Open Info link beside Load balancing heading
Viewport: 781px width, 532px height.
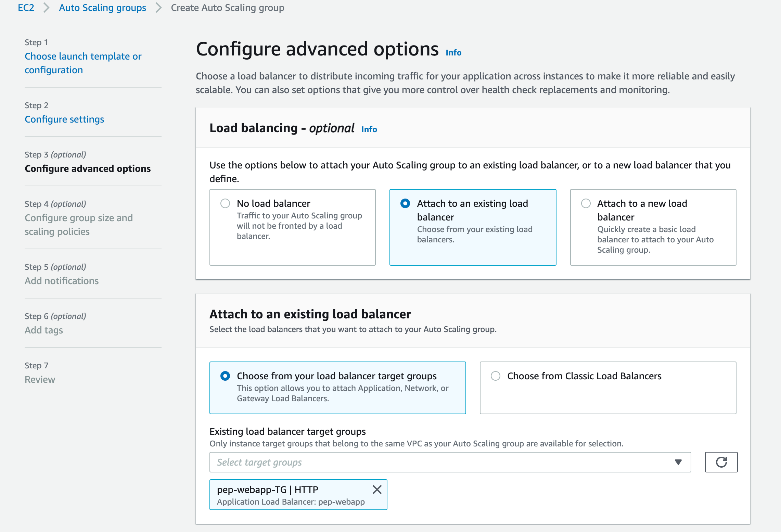pyautogui.click(x=369, y=129)
